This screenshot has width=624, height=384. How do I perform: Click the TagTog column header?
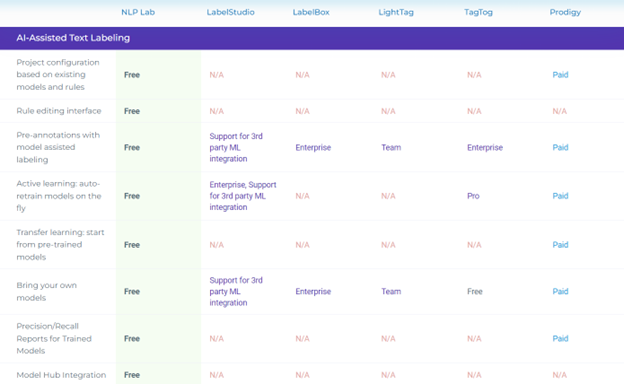click(x=478, y=12)
